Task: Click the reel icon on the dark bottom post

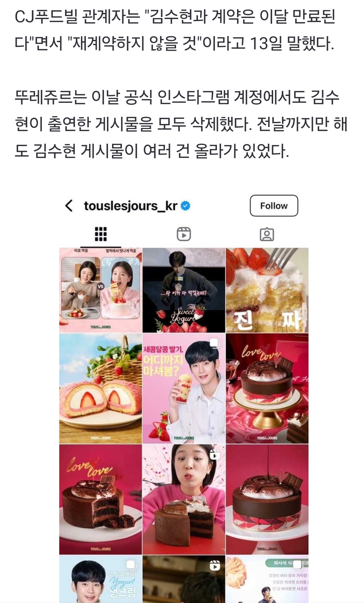Action: click(215, 565)
